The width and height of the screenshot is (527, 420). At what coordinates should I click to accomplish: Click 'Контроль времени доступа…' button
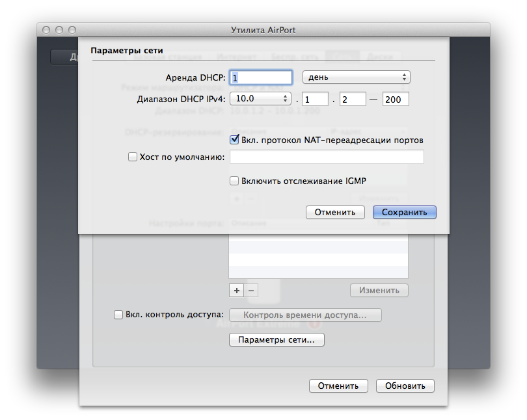tap(305, 315)
